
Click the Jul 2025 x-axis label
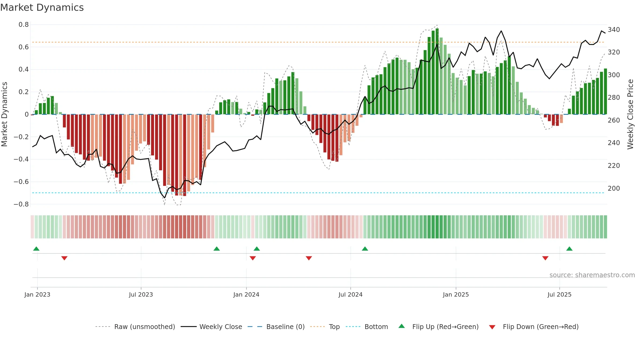[x=559, y=294]
